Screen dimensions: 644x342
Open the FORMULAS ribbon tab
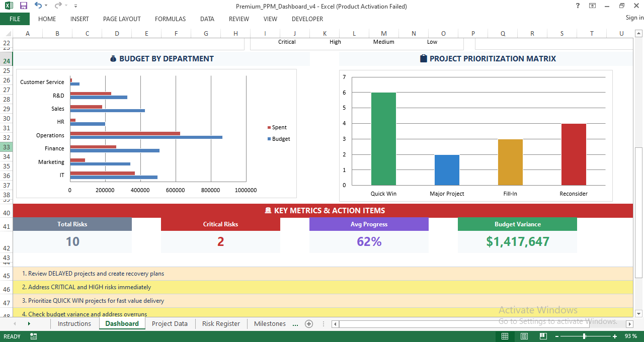click(170, 19)
